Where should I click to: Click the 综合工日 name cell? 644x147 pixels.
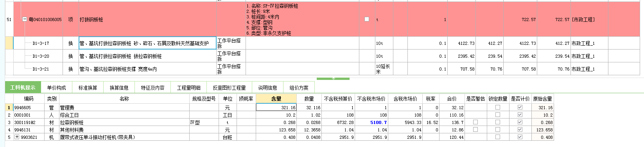tap(124, 115)
